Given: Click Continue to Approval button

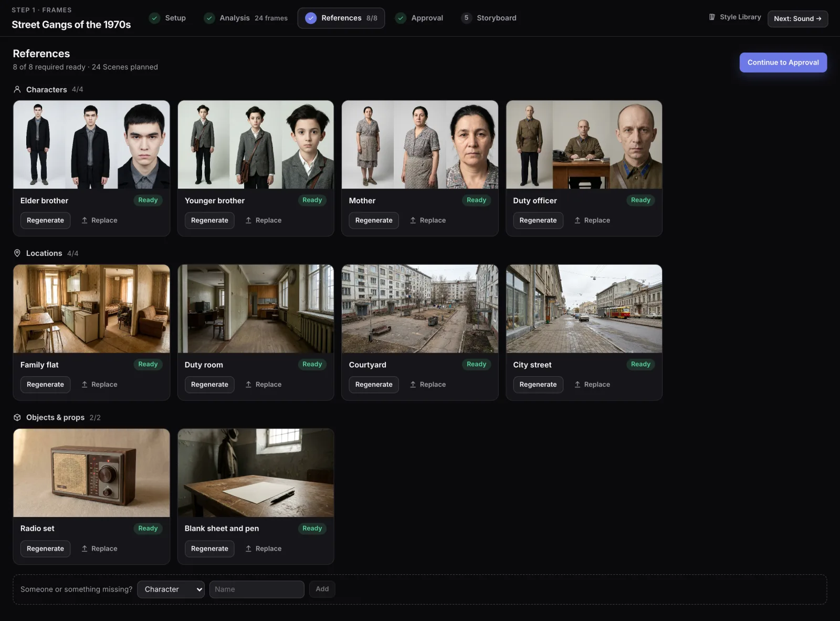Looking at the screenshot, I should (x=783, y=63).
